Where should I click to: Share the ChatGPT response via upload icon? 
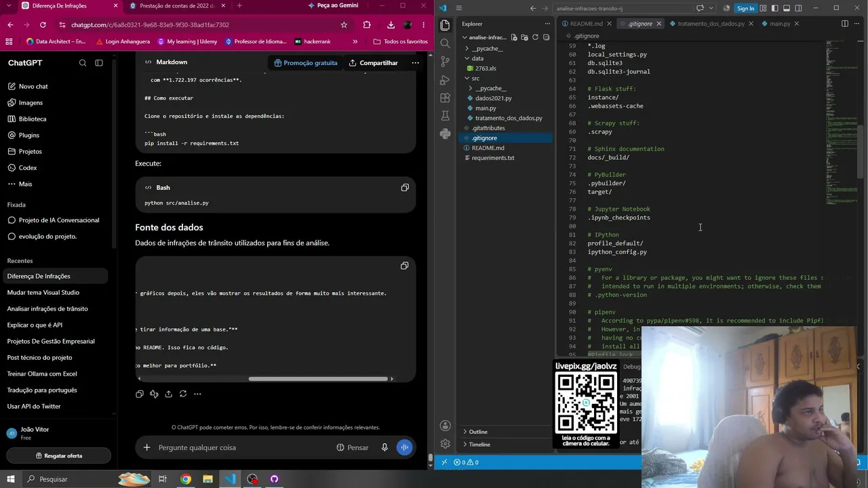pyautogui.click(x=168, y=394)
